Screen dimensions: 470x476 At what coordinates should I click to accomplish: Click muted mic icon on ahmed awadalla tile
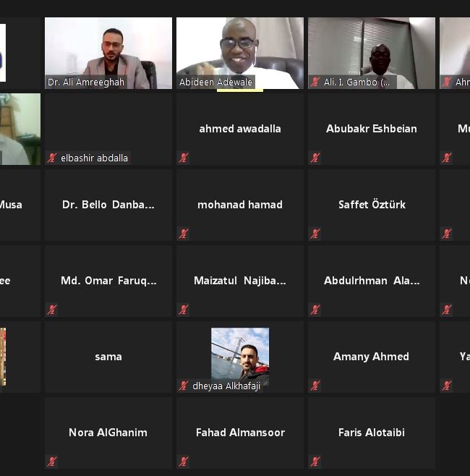184,158
